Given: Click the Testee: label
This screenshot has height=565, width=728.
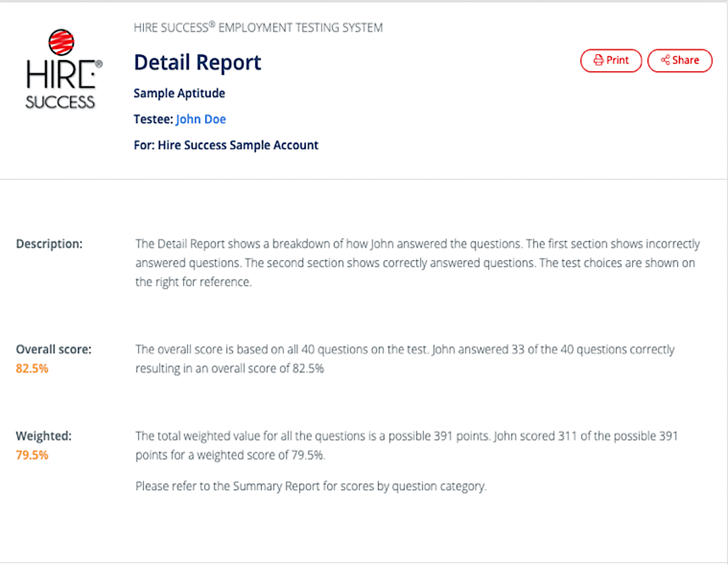Looking at the screenshot, I should [x=153, y=119].
